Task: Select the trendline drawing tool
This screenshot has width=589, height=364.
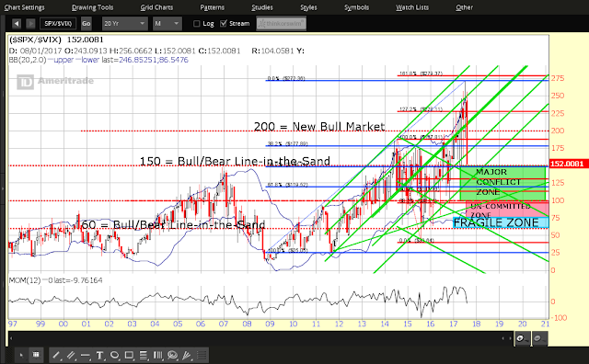Action: tap(56, 355)
